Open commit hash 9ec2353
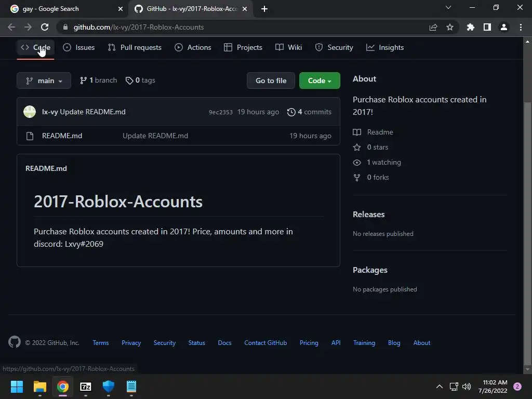 pos(220,112)
